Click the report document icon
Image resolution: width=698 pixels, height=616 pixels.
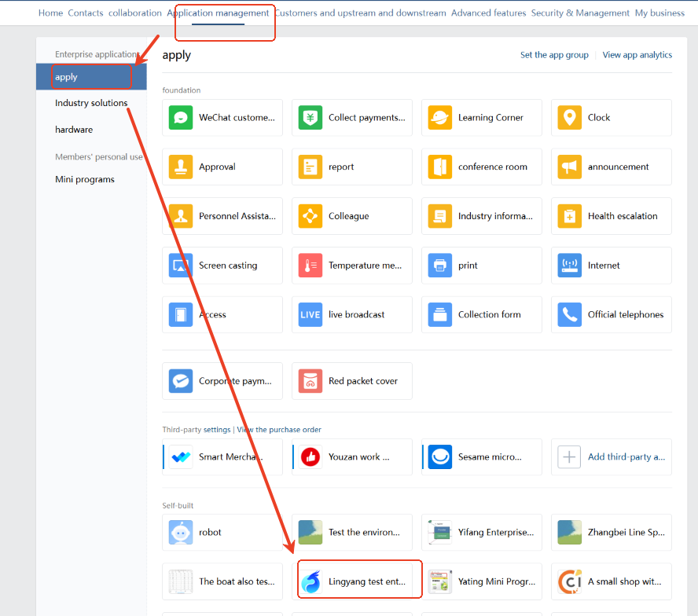point(310,167)
